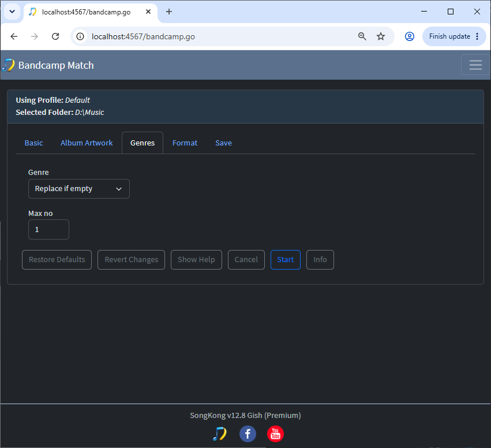Click the 'Using Profile: Default' text
The width and height of the screenshot is (491, 448).
pos(53,100)
